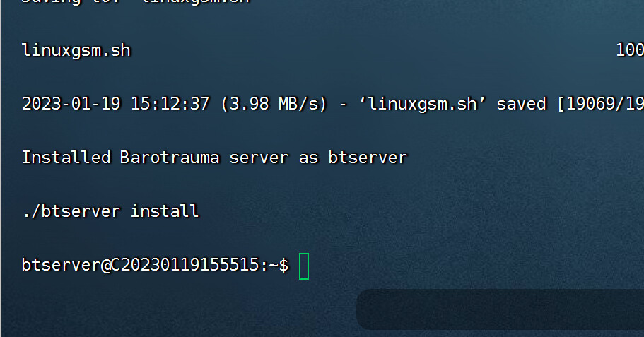Click the '100' progress percentage
Screen dimensions: 644x337
[x=629, y=50]
